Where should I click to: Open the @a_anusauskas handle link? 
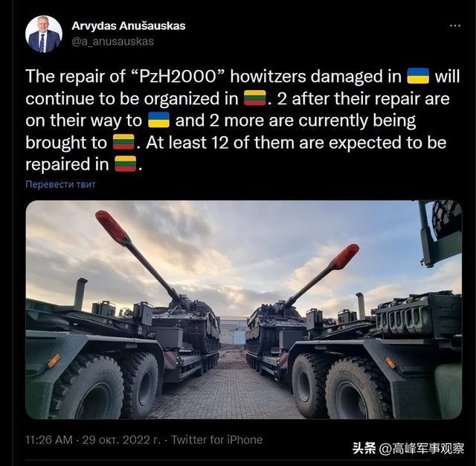coord(112,41)
